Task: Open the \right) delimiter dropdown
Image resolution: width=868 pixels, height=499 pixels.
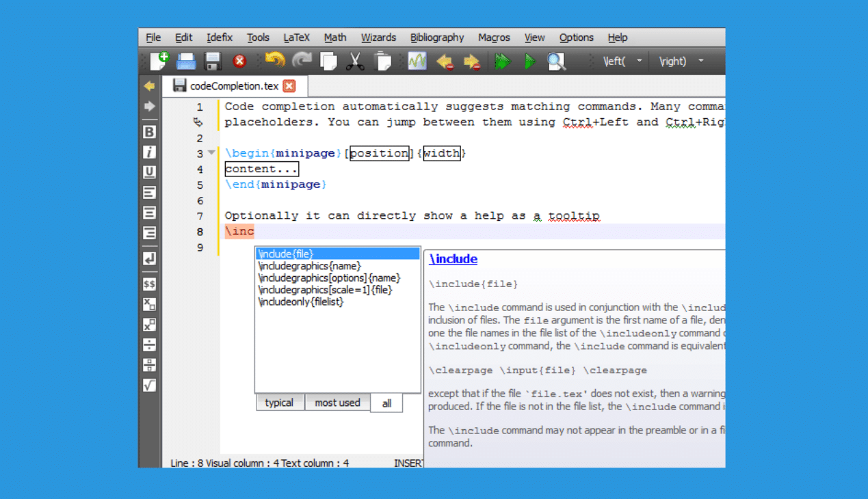Action: click(x=701, y=61)
